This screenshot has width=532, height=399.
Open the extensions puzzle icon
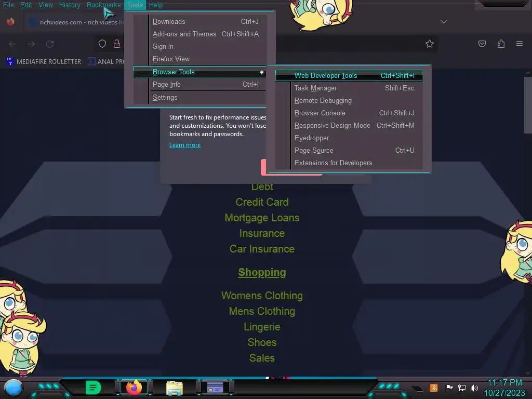tap(501, 44)
